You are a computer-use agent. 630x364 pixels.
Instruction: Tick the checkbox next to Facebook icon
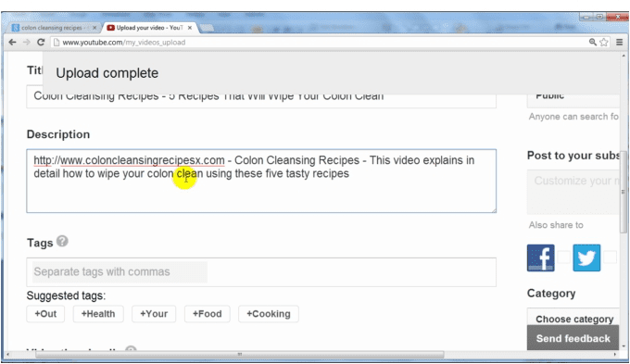click(x=563, y=257)
